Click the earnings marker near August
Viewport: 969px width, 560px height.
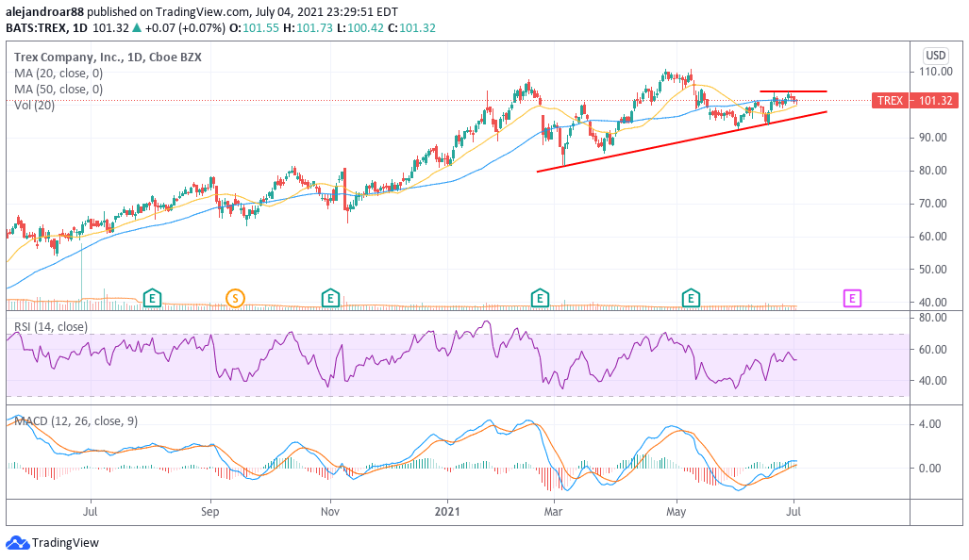pyautogui.click(x=152, y=299)
